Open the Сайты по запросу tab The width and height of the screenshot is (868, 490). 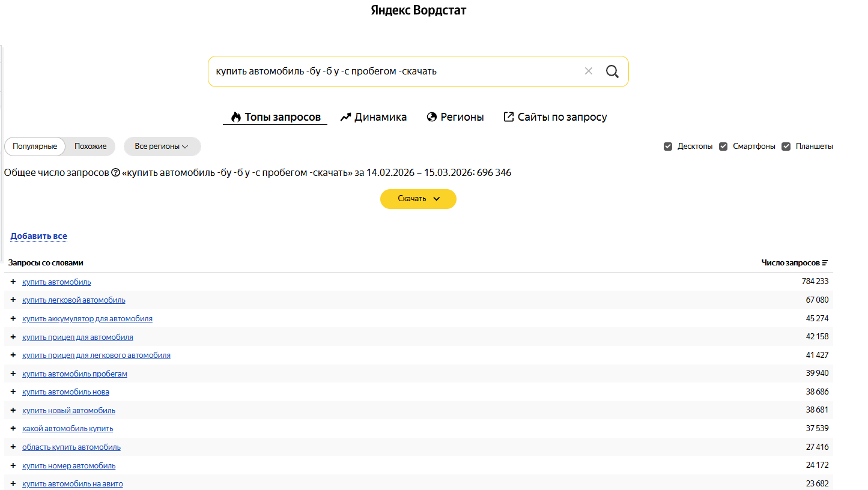(555, 117)
